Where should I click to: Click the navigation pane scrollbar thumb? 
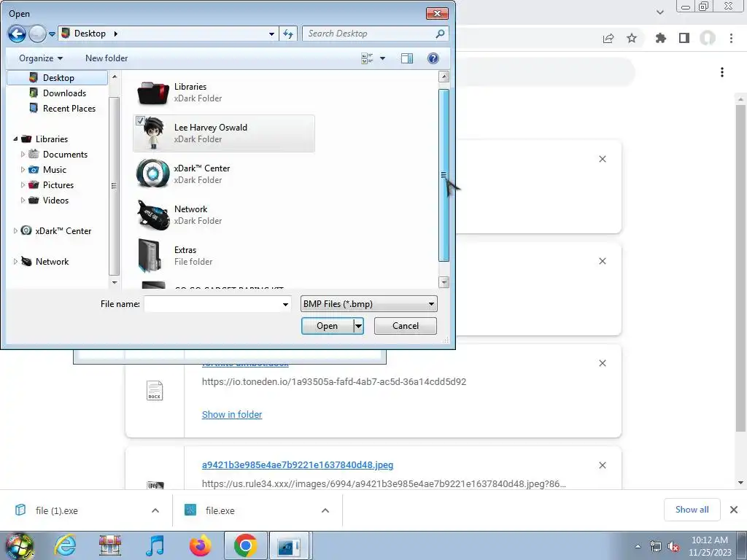[114, 186]
